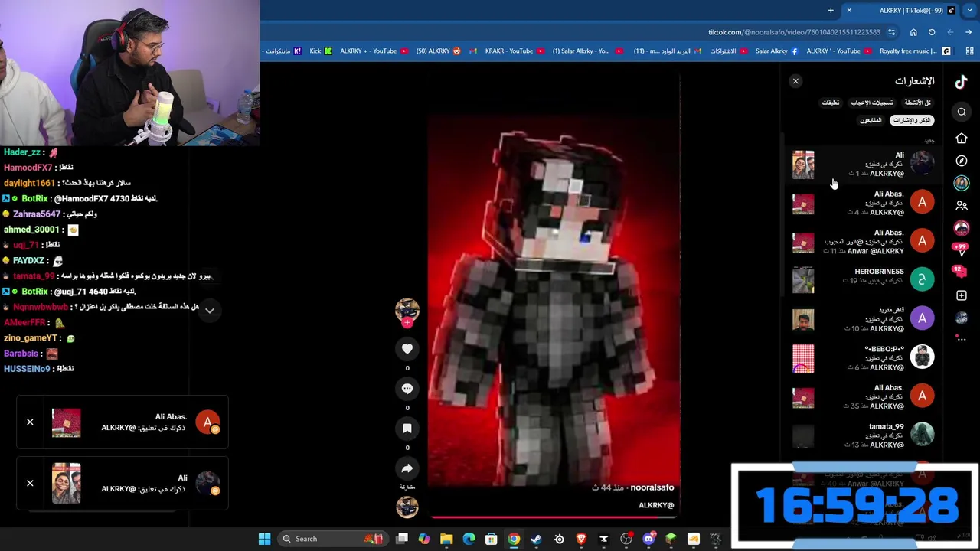
Task: Select the 'المتابعون' followers filter
Action: (x=871, y=120)
